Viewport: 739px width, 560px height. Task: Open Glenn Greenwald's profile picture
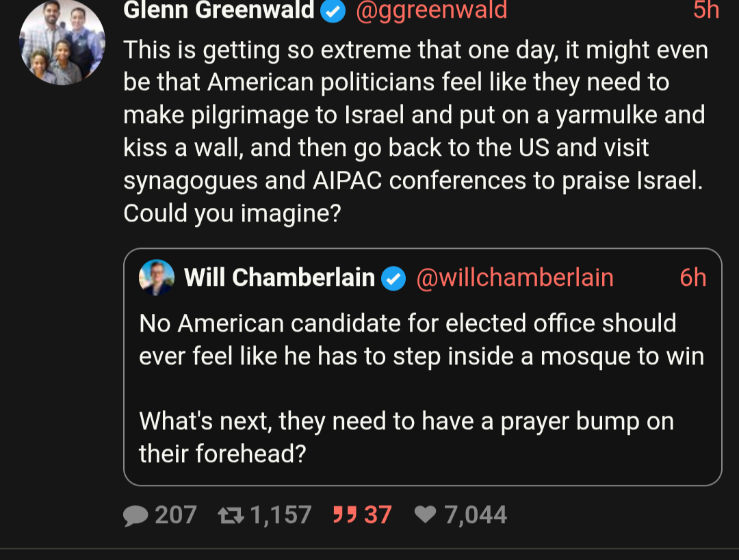62,42
